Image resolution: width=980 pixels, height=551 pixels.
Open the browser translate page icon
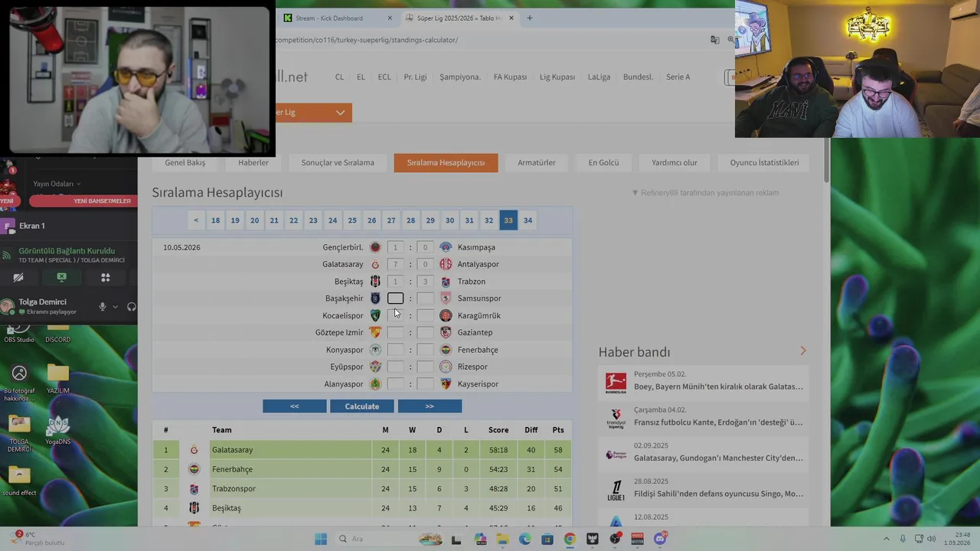coord(714,40)
